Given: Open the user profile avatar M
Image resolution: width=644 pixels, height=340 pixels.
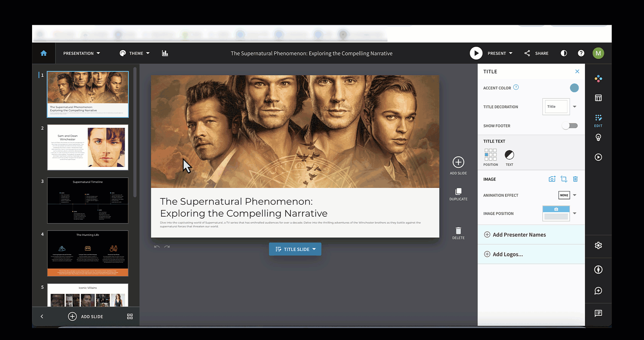Looking at the screenshot, I should coord(598,53).
